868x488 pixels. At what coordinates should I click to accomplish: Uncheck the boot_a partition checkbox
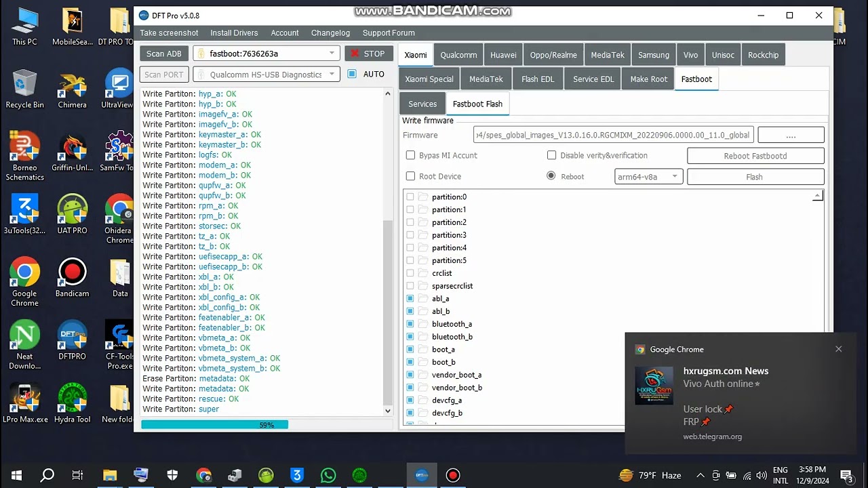[410, 349]
